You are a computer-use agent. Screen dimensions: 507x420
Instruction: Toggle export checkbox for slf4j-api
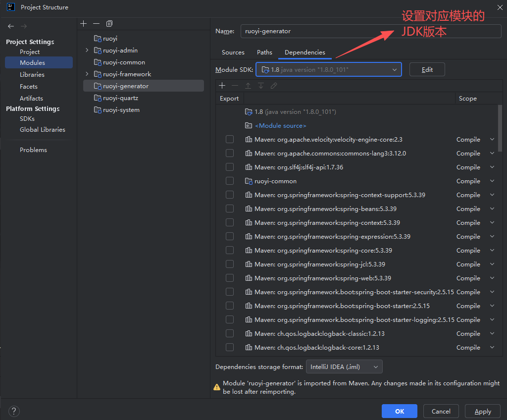tap(230, 167)
